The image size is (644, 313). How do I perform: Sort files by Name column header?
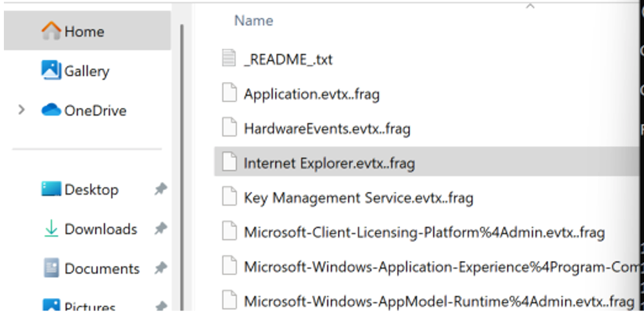(x=253, y=20)
